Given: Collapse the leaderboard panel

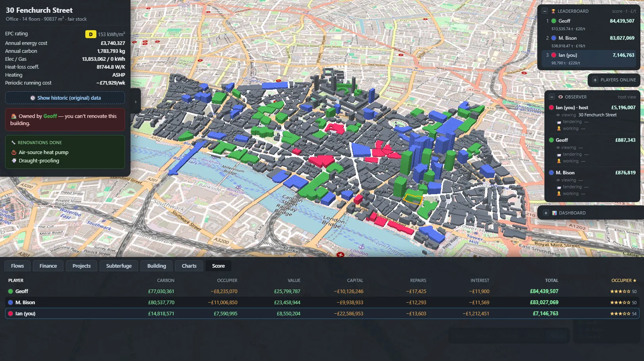Looking at the screenshot, I should click(x=545, y=11).
